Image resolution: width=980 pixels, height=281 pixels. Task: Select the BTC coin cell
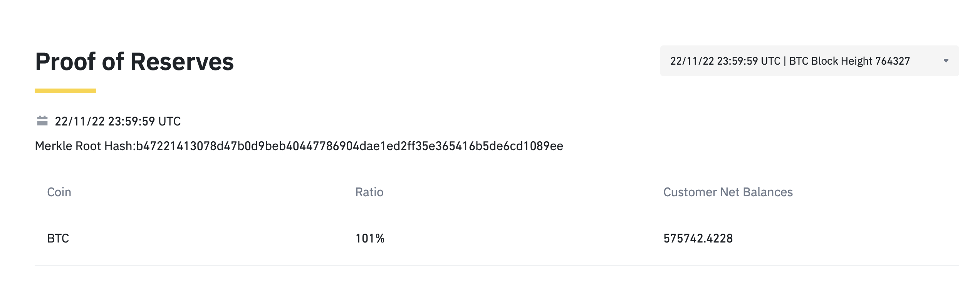tap(58, 238)
